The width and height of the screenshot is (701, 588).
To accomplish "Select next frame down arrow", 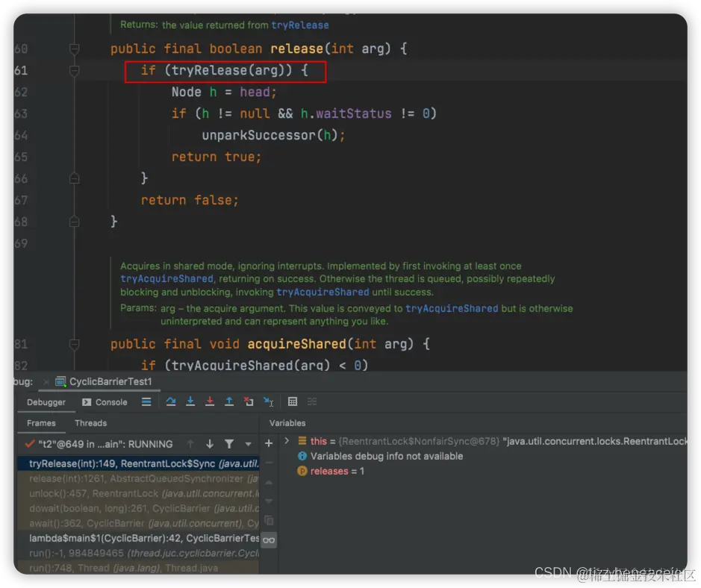I will [210, 444].
